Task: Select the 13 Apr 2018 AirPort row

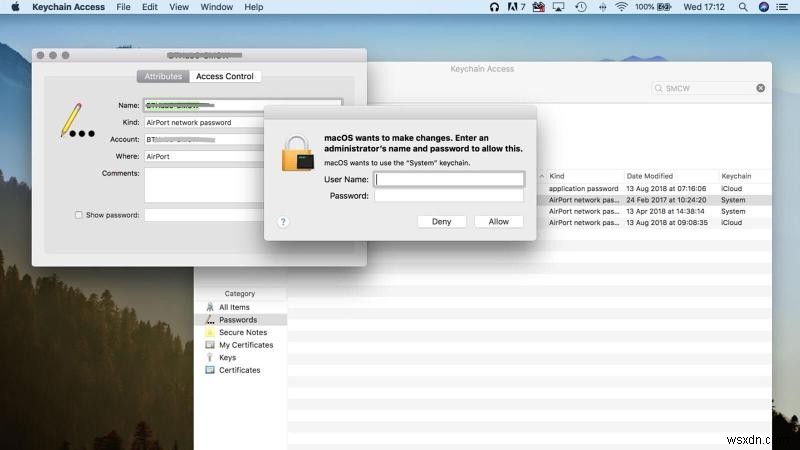Action: click(655, 211)
